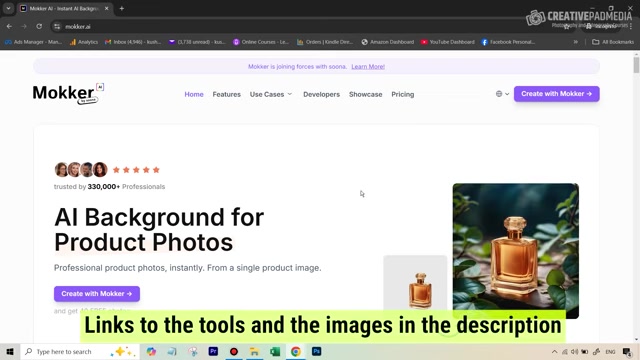
Task: Open the language globe selector
Action: click(x=502, y=94)
